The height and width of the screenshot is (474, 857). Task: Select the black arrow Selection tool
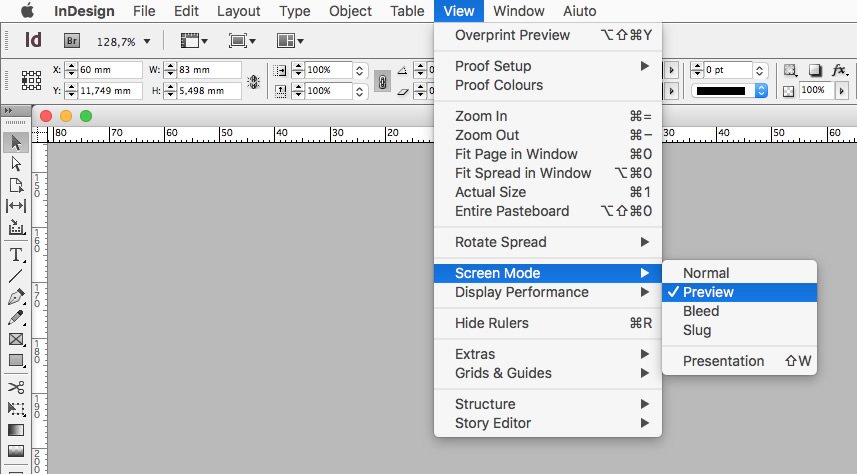pyautogui.click(x=16, y=143)
